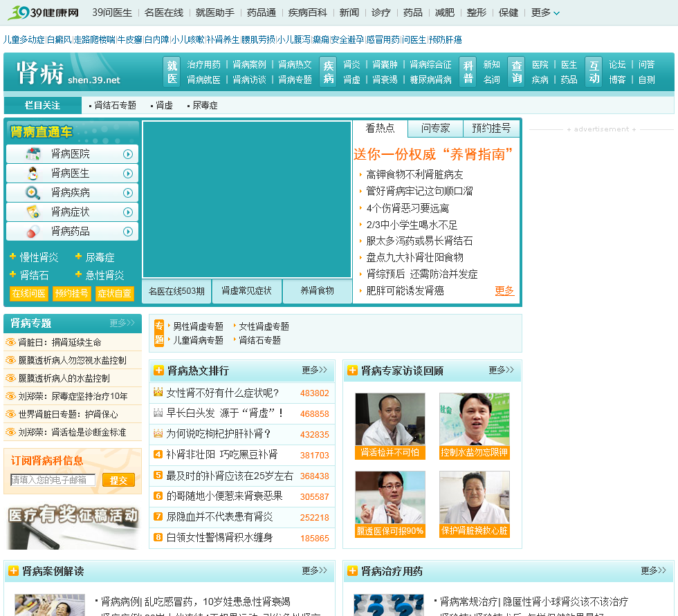Click the email subscription input field
Screen dimensions: 678x616
[x=53, y=480]
